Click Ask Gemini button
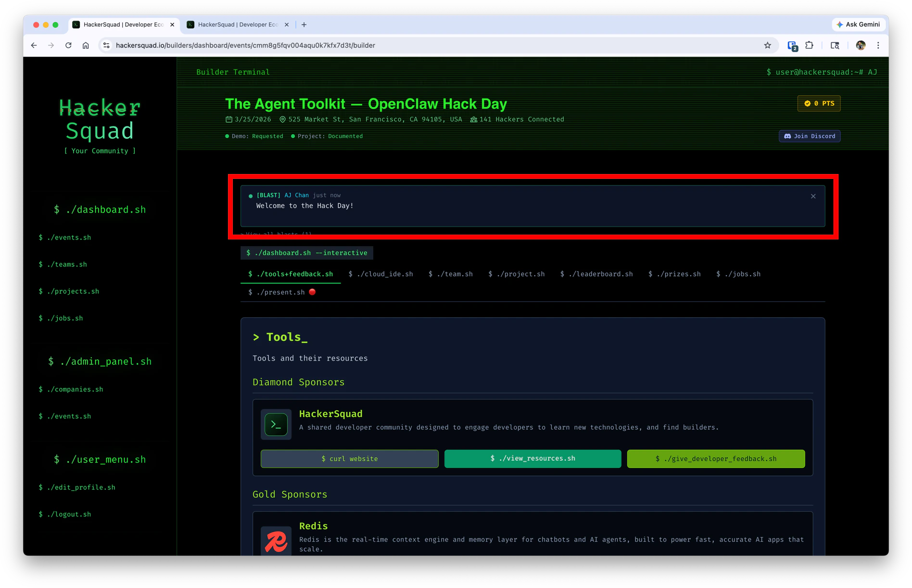This screenshot has height=588, width=912. coord(858,25)
